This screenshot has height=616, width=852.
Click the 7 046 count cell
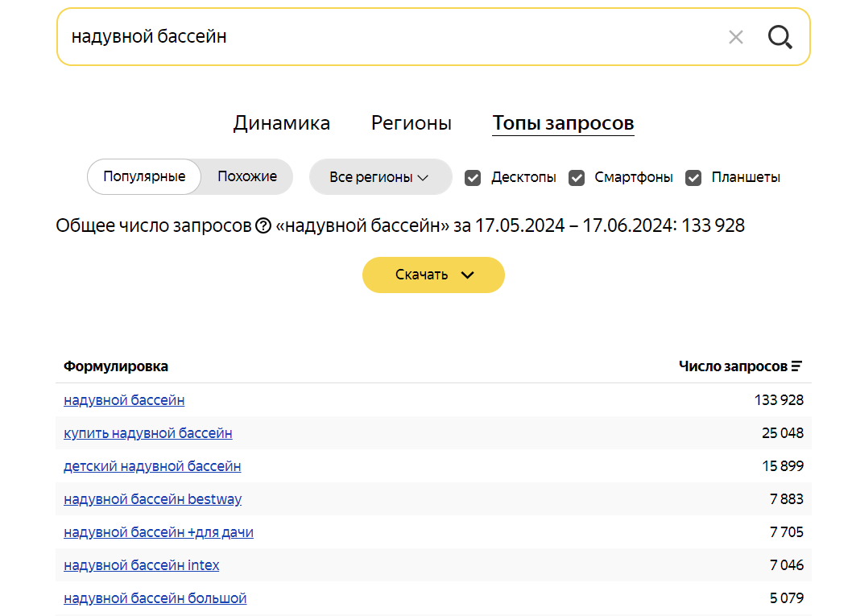click(786, 565)
